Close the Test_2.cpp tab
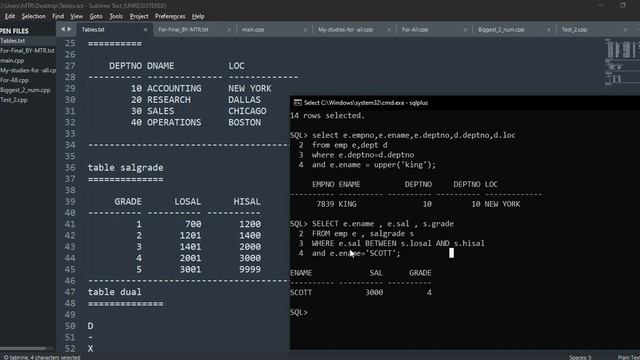 625,30
